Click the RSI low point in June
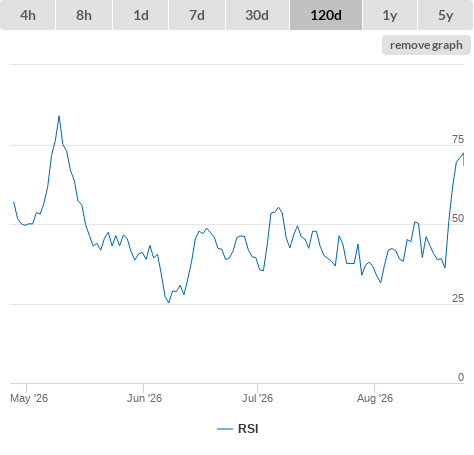Screen dimensions: 474x455 [x=169, y=302]
